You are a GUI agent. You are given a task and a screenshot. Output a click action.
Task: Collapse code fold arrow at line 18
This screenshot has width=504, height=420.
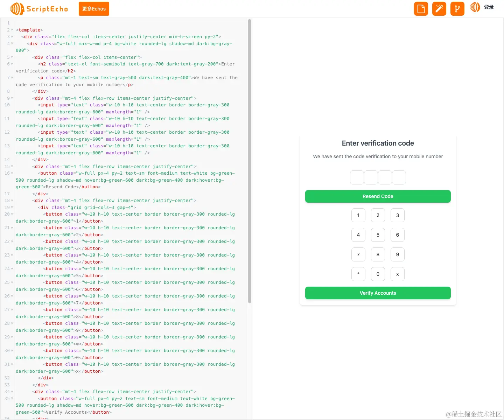tap(12, 201)
